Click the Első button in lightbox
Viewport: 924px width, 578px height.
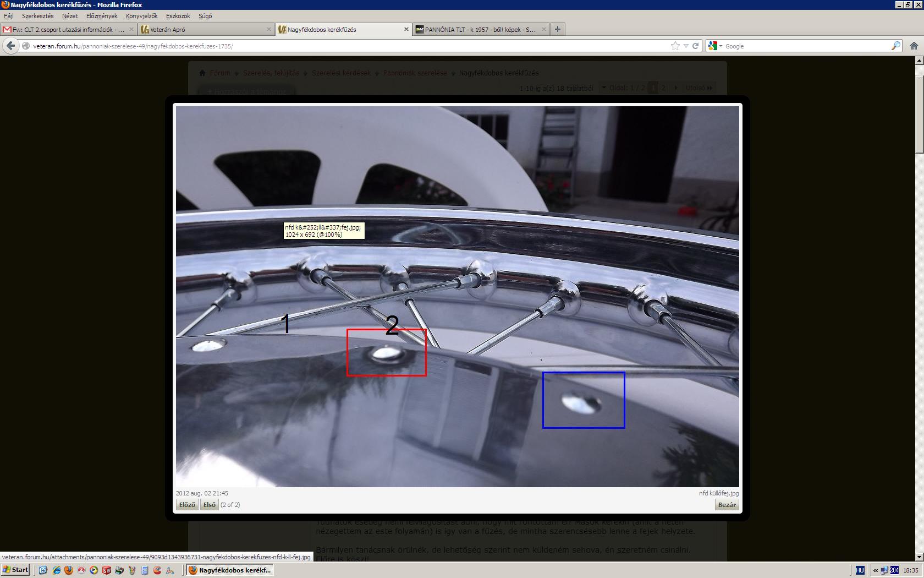[209, 505]
